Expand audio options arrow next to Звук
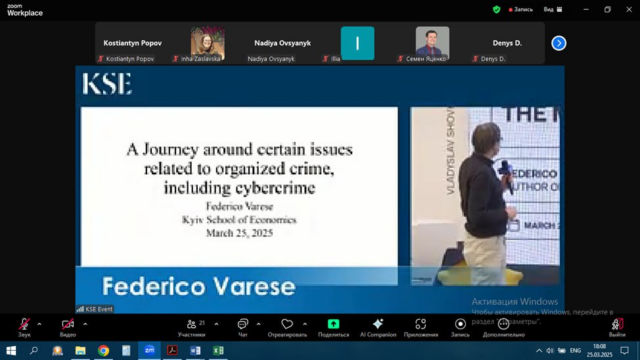 click(x=39, y=324)
